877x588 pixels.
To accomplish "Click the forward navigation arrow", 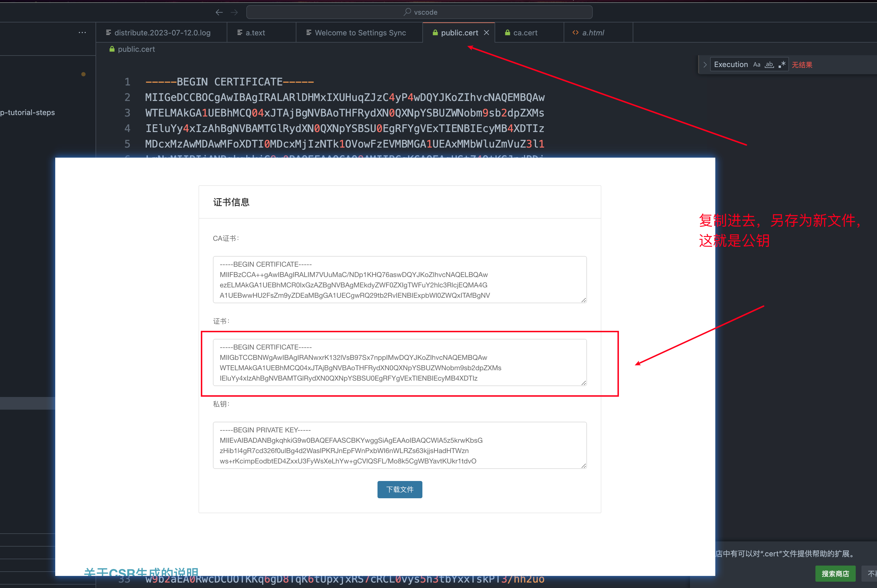I will coord(234,12).
